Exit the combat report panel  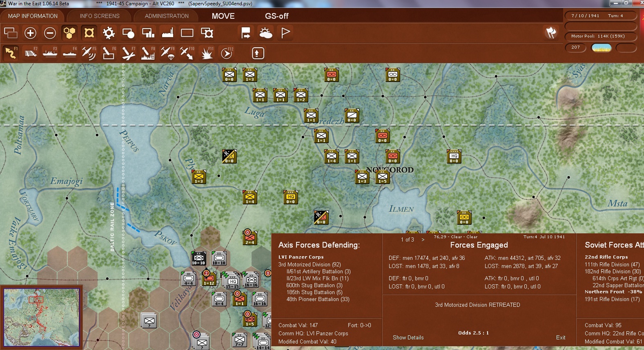(x=561, y=337)
